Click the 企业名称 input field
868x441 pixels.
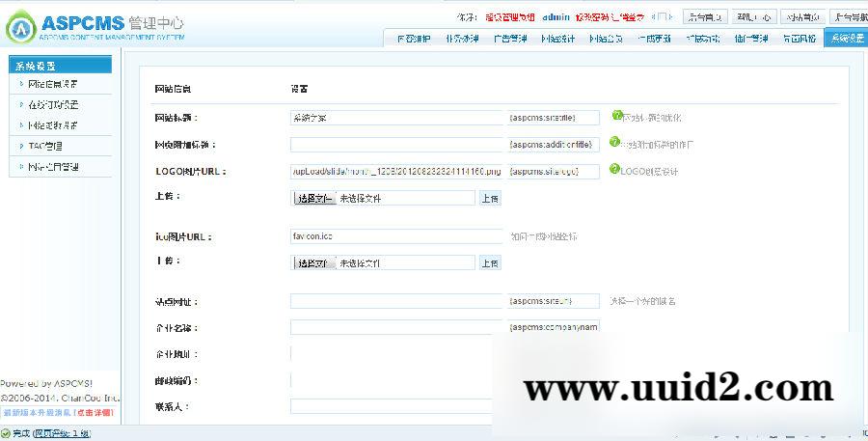click(396, 327)
